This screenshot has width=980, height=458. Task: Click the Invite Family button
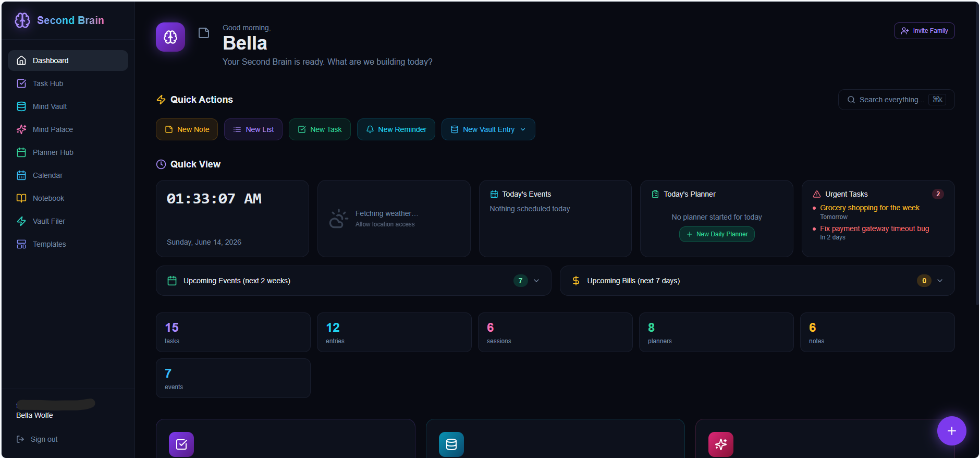[x=924, y=31]
